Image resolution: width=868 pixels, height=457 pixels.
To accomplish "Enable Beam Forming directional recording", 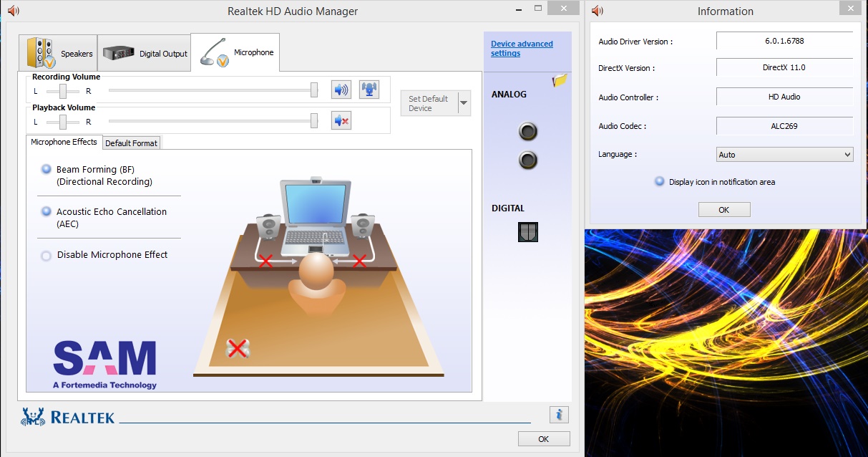I will point(47,170).
